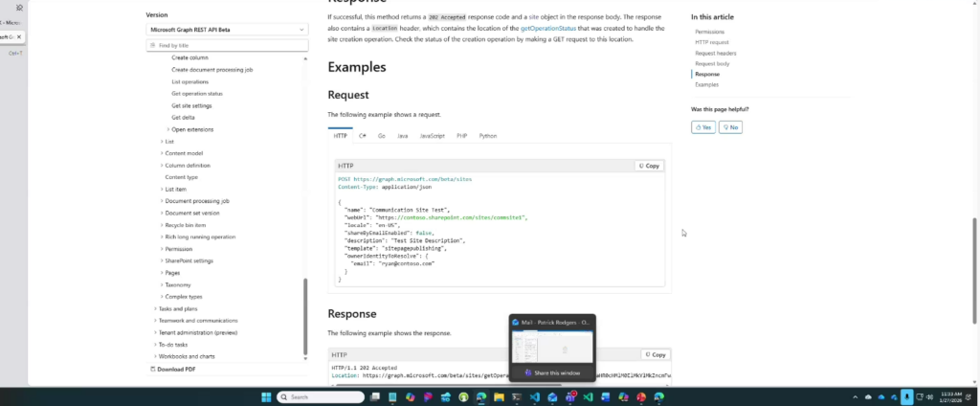Viewport: 980px width, 406px height.
Task: Jump to Request body in article outline
Action: (712, 64)
